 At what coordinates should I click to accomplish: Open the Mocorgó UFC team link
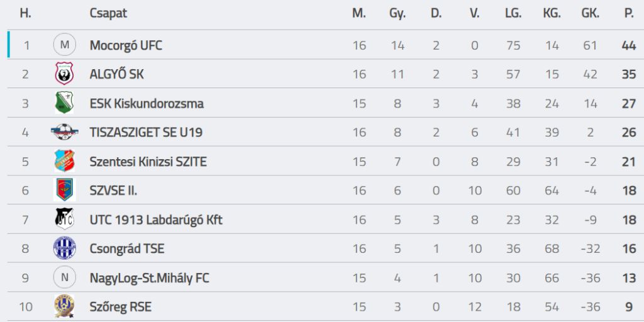coord(126,45)
